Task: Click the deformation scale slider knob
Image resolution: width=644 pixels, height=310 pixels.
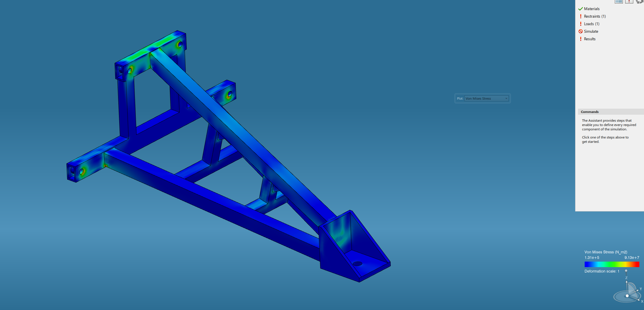Action: pos(626,271)
